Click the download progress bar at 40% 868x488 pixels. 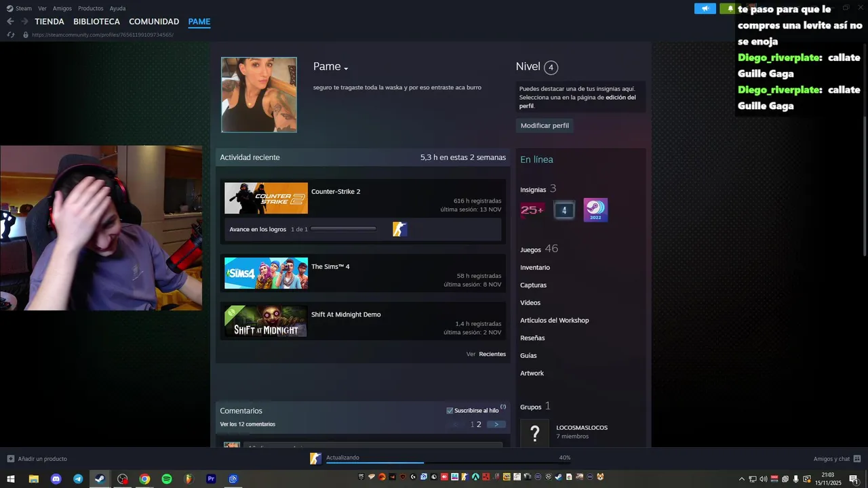coord(448,463)
